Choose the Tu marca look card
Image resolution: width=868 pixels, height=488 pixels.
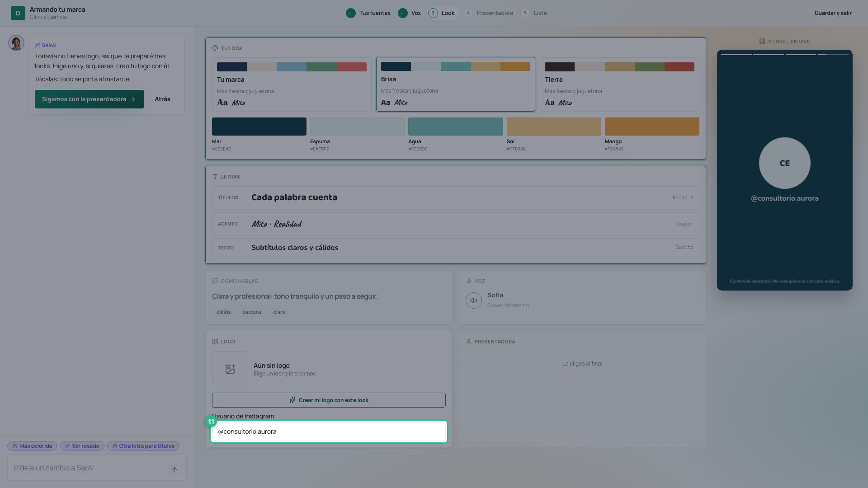292,84
